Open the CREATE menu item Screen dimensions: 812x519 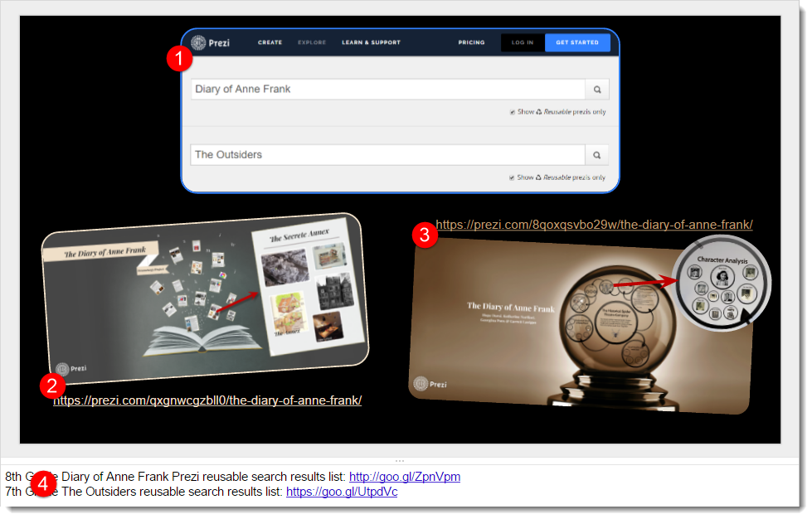(x=270, y=42)
